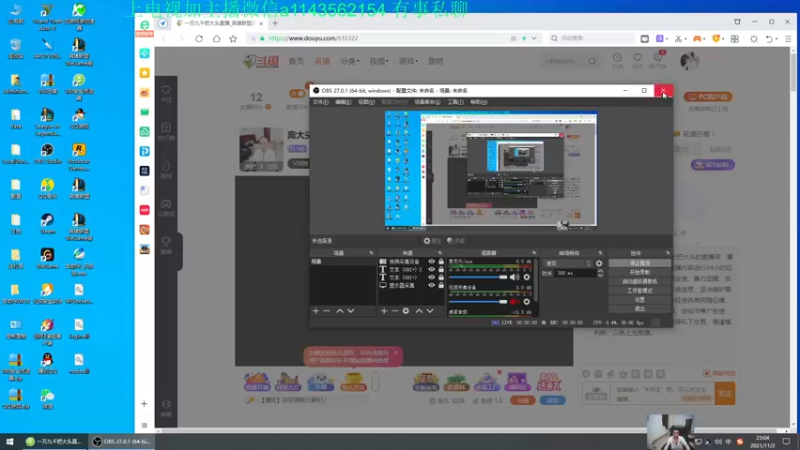Open the OBS 编辑 menu

(343, 102)
